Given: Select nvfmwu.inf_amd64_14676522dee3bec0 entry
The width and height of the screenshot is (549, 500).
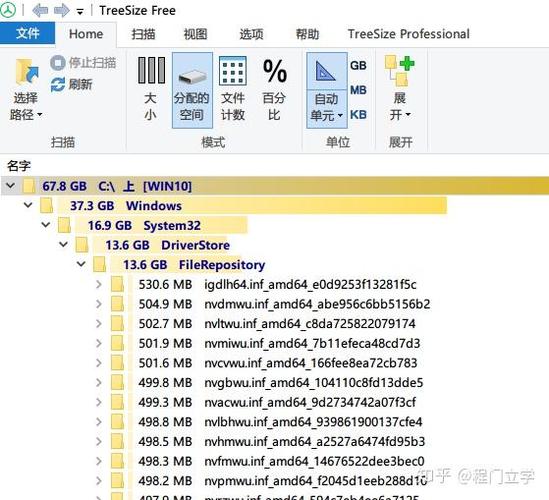Looking at the screenshot, I should pyautogui.click(x=314, y=461).
